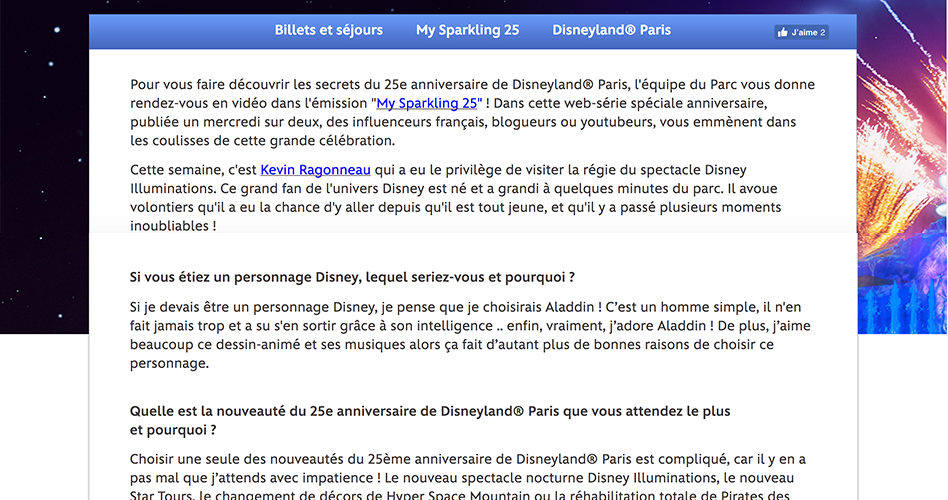The image size is (948, 500).
Task: Click the heading "Quelle est la nouveauté du 25e anniversaire"
Action: click(x=430, y=420)
